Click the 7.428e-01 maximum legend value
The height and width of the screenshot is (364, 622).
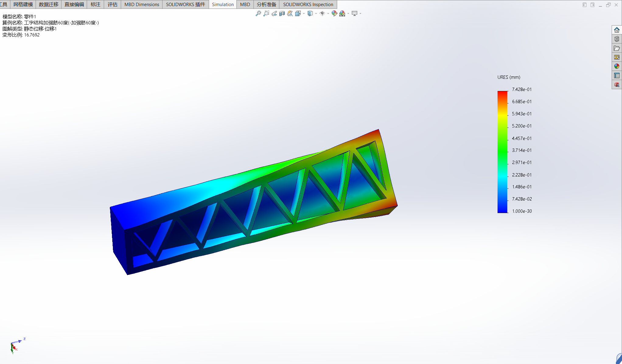tap(522, 89)
